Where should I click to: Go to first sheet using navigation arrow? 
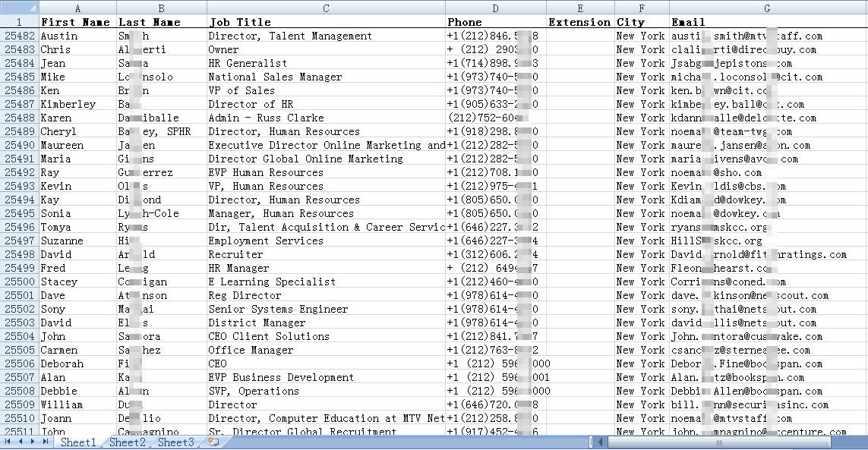pos(8,442)
